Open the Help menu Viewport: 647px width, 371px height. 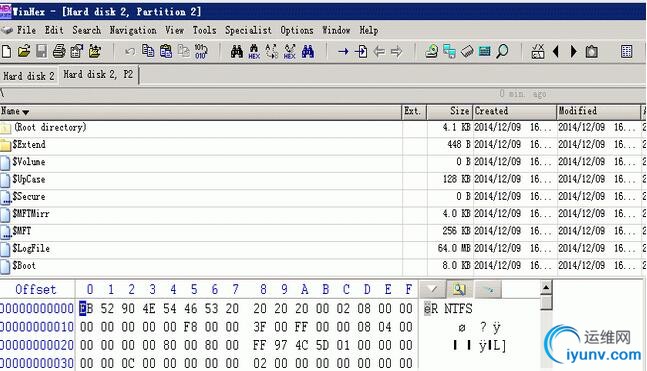(368, 30)
